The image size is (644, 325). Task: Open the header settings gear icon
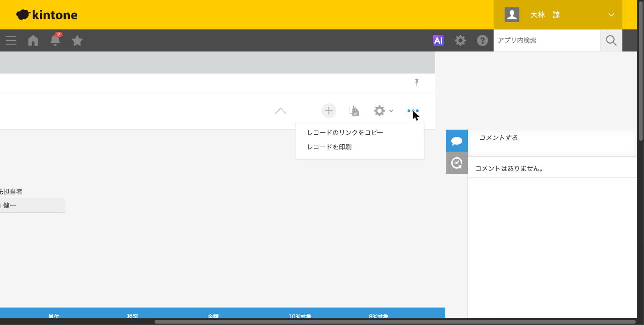coord(460,40)
